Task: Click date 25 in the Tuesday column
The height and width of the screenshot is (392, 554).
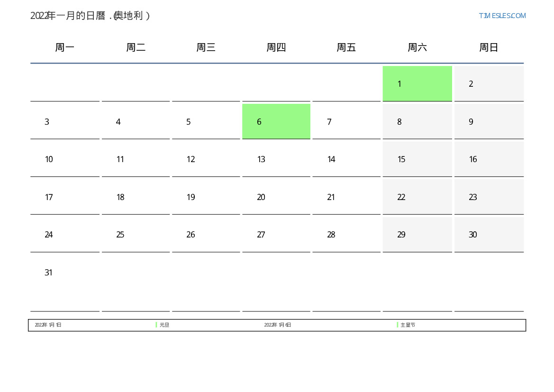Action: (120, 235)
